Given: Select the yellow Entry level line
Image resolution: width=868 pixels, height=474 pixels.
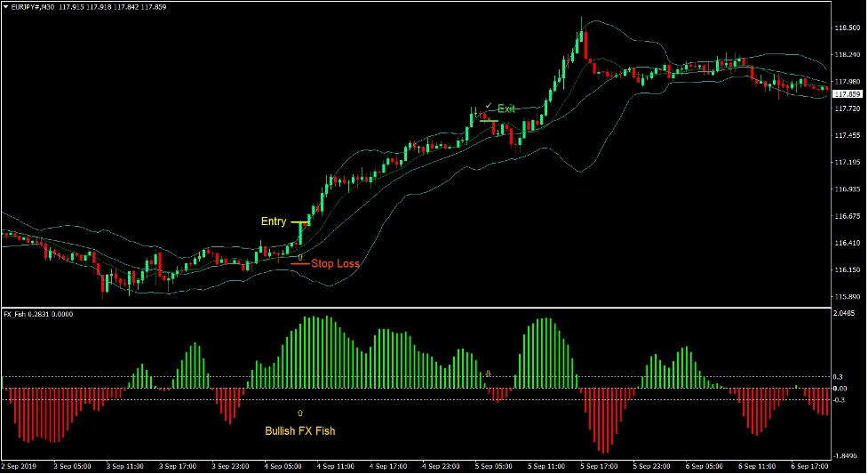Looking at the screenshot, I should point(300,221).
